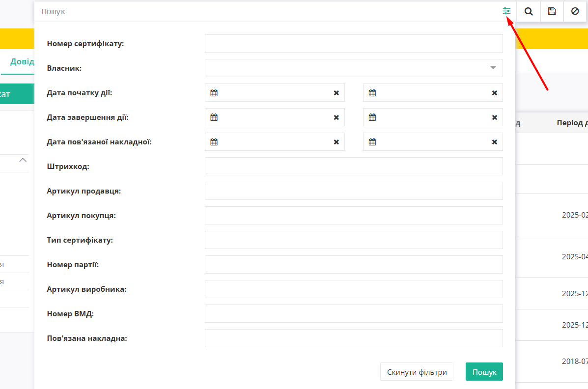Screen dimensions: 588x389
Task: Click the 'Артикул виробника' input field
Action: coord(354,289)
